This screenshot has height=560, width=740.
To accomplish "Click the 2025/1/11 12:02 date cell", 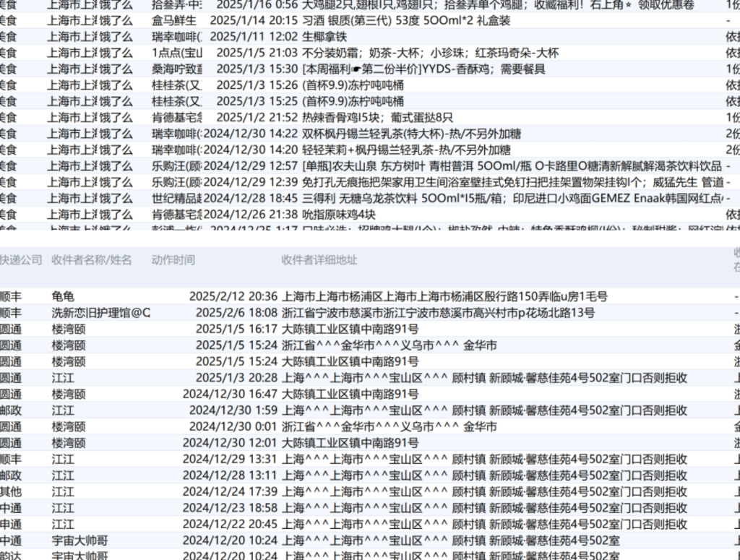I will (254, 37).
